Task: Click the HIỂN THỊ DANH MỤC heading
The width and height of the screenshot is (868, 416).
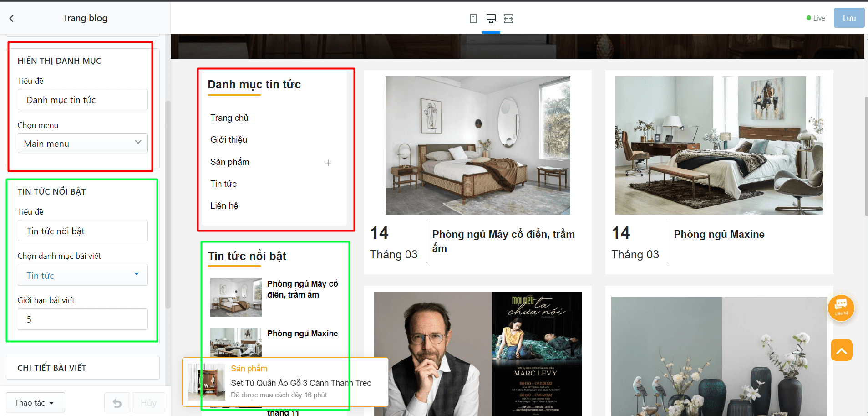Action: click(60, 61)
